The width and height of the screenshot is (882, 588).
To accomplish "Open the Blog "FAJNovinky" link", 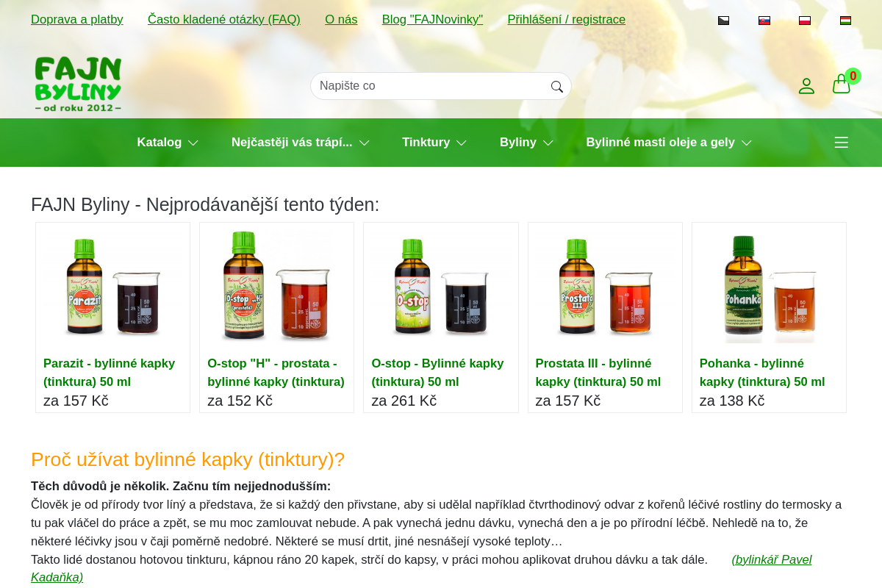I will tap(432, 20).
